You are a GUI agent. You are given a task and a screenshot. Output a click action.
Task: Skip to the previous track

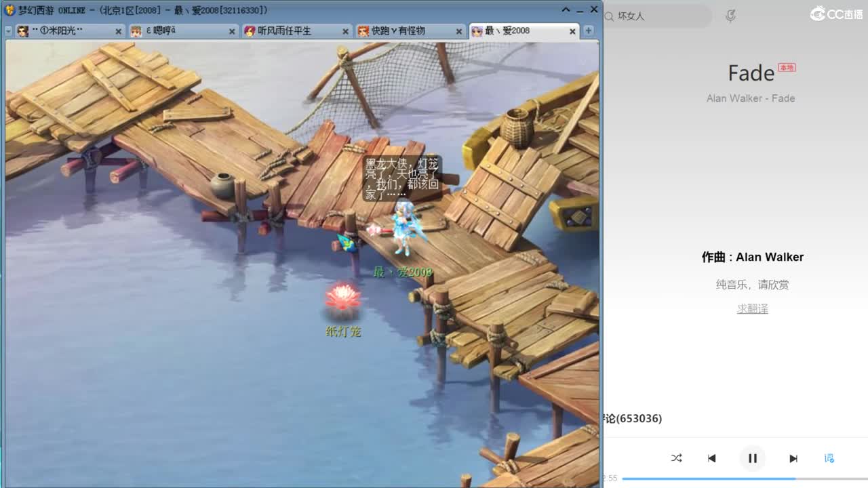(x=711, y=458)
